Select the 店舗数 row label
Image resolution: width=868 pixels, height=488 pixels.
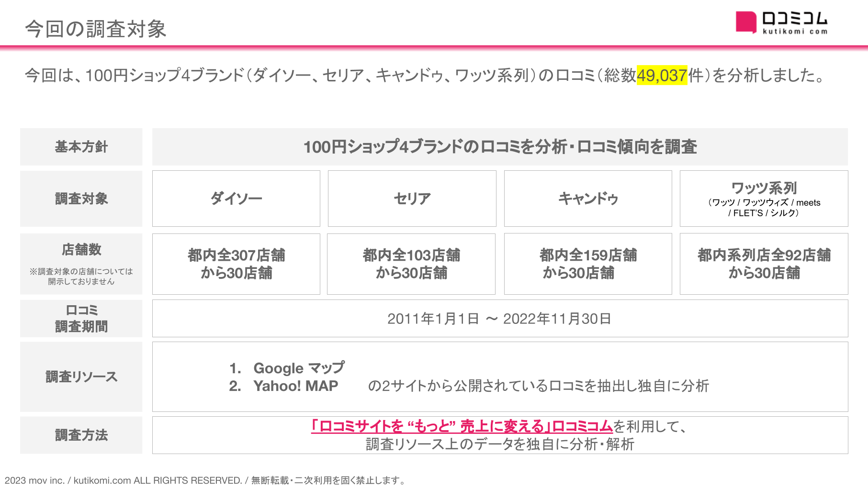[81, 264]
